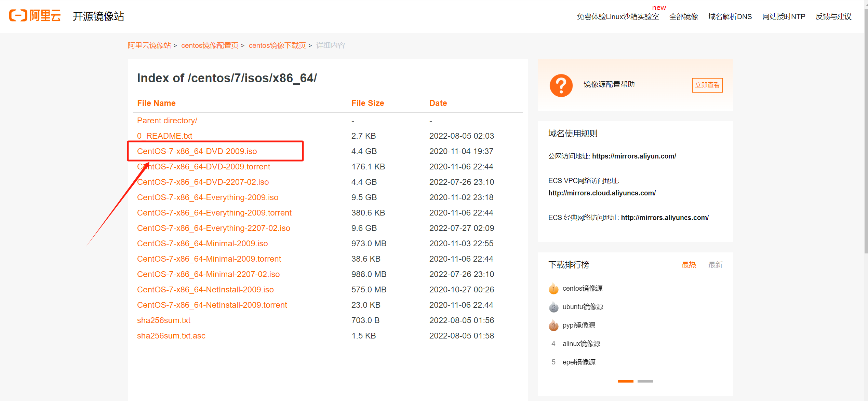The width and height of the screenshot is (868, 401).
Task: Open the sha256sum.txt file link
Action: (164, 320)
